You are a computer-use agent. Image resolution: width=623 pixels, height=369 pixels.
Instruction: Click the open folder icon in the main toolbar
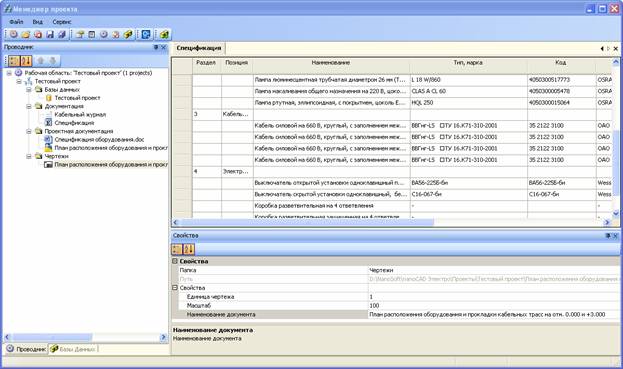pyautogui.click(x=26, y=35)
